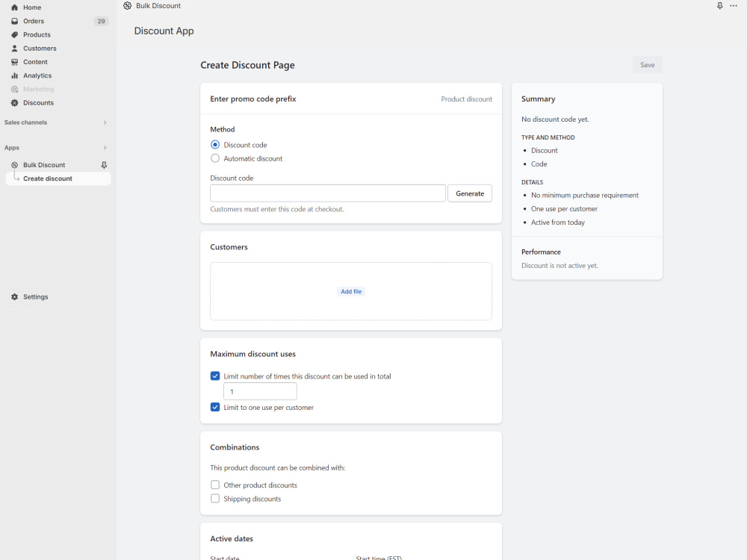
Task: Click the Settings gear icon
Action: point(14,296)
